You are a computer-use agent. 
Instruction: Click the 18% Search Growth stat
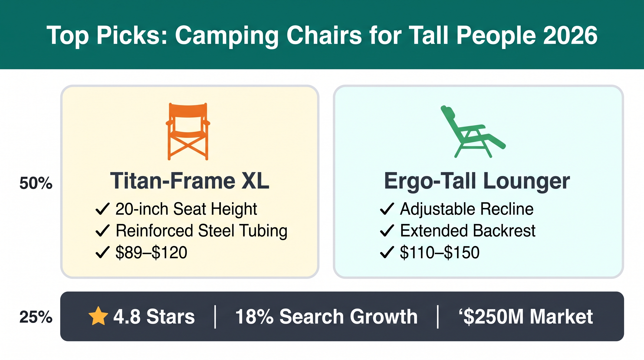[326, 316]
